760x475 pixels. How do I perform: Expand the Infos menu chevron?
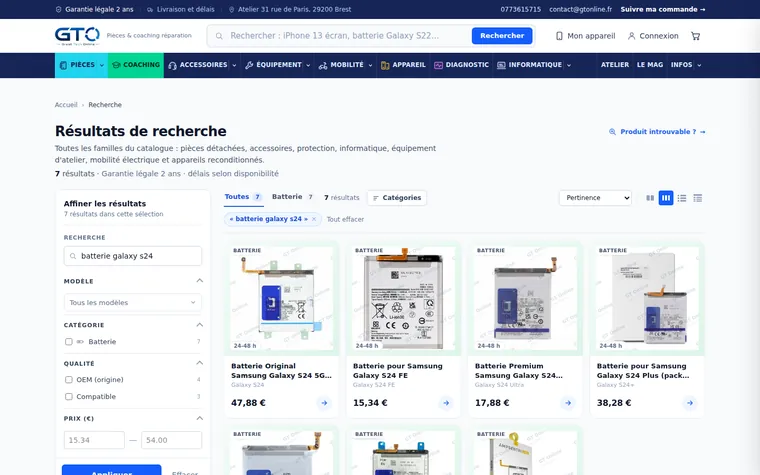pyautogui.click(x=699, y=65)
